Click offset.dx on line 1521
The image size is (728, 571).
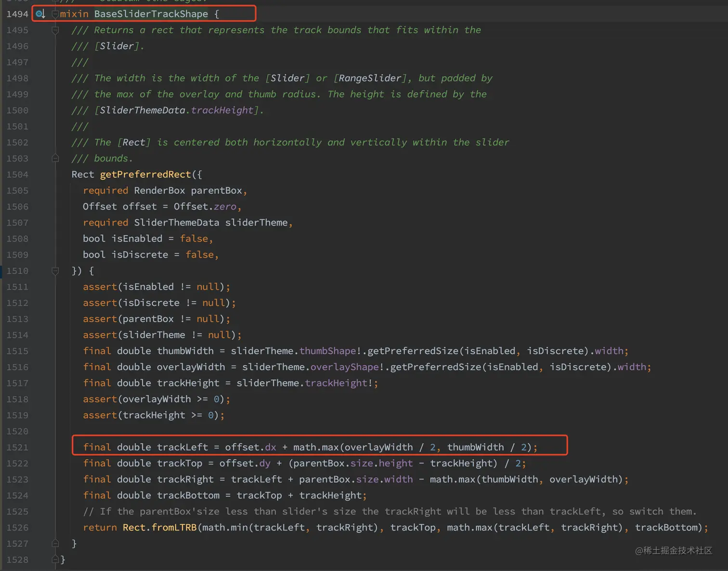tap(251, 447)
